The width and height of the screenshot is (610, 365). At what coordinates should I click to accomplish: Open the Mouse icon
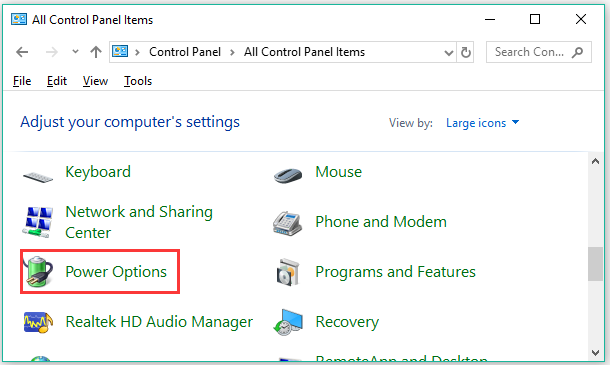click(x=287, y=175)
